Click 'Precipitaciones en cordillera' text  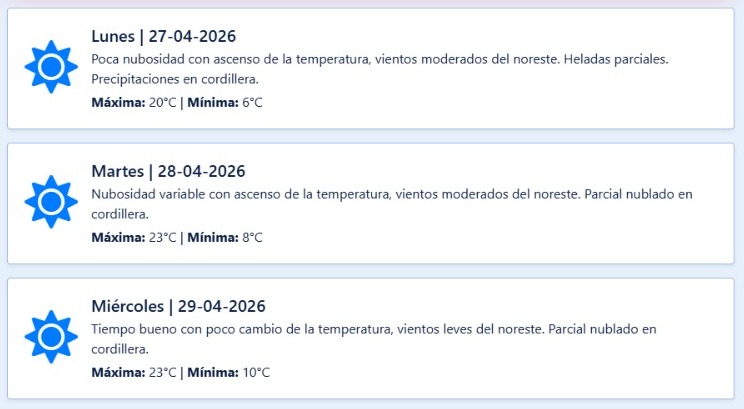[x=175, y=79]
